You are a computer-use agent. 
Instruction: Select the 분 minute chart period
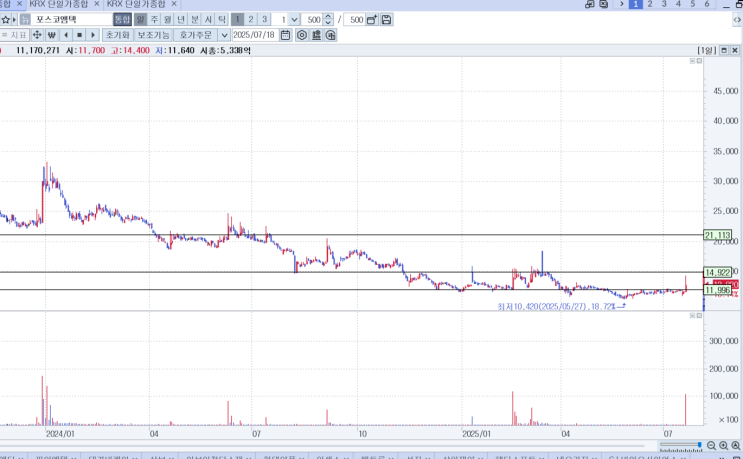tap(194, 19)
